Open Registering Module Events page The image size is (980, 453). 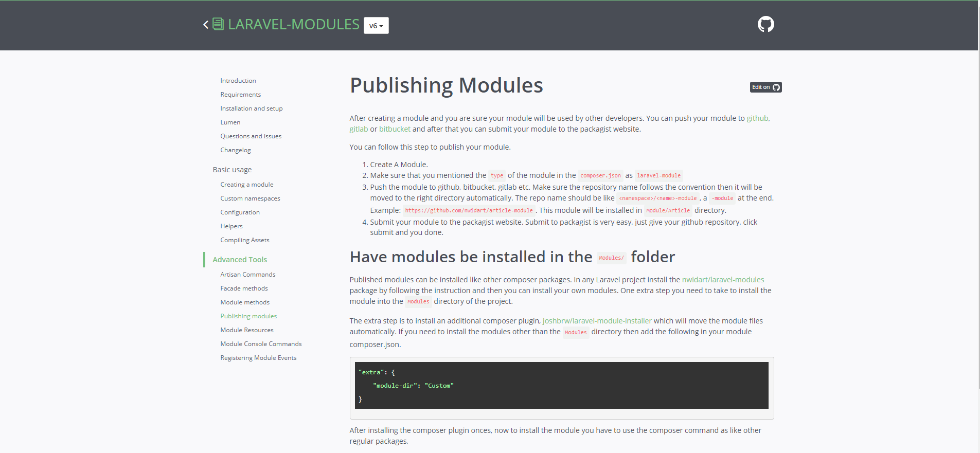[258, 358]
